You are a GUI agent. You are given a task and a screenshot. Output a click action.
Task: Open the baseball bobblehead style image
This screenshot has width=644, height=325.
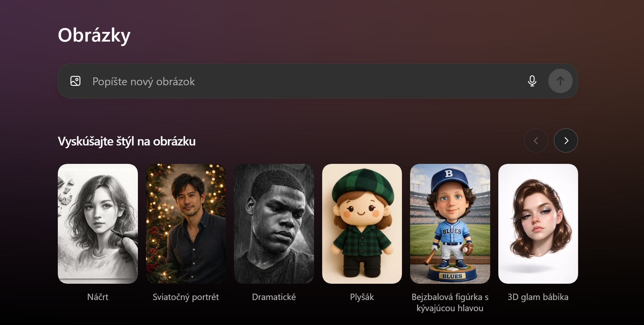[x=450, y=223]
